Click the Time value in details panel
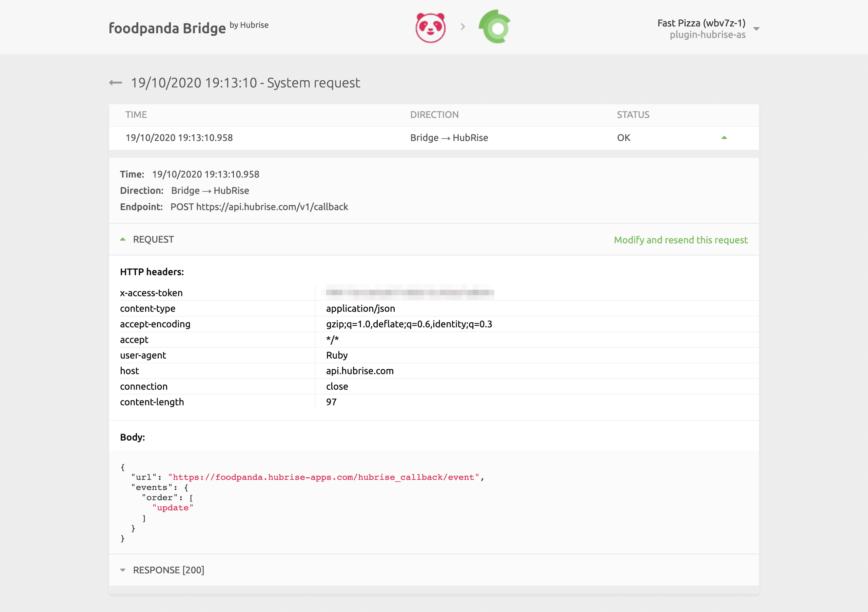 (206, 175)
